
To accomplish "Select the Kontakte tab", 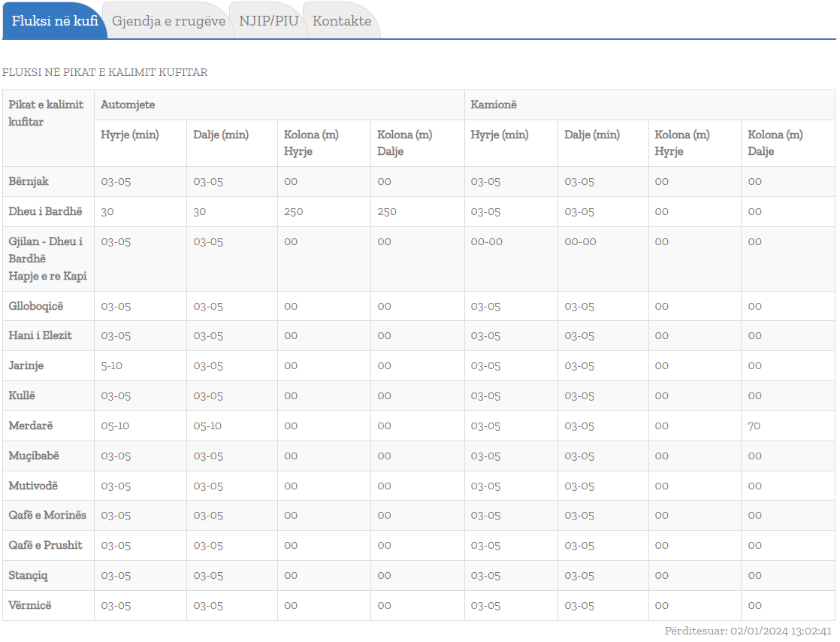I will tap(342, 21).
